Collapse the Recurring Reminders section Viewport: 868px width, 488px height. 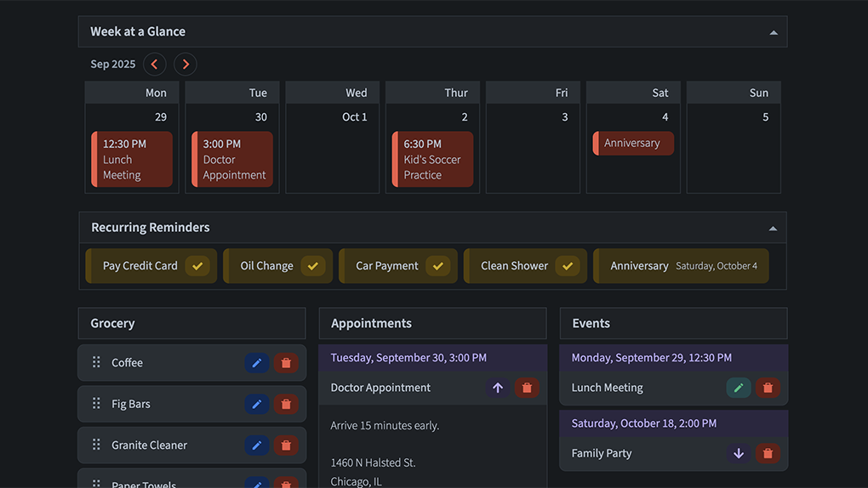tap(773, 228)
